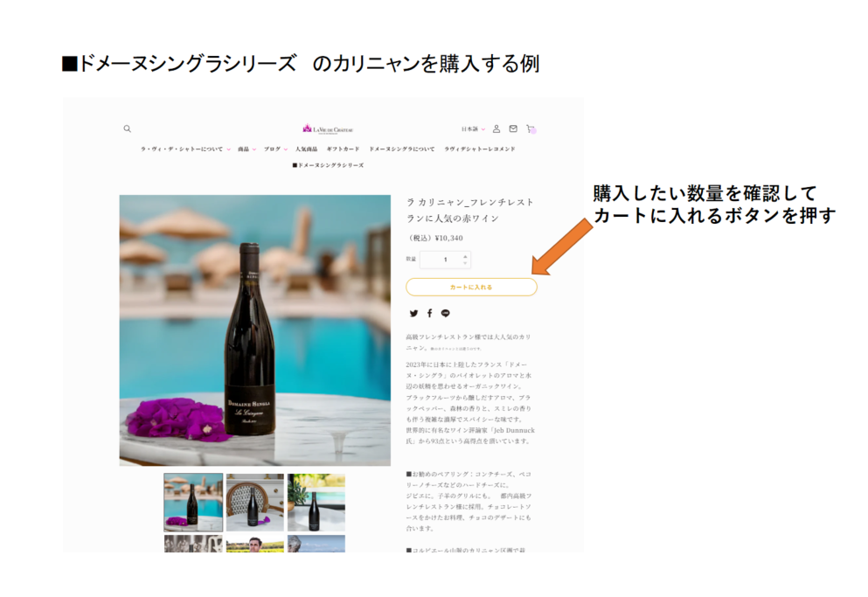Click the カートに入れる button
The width and height of the screenshot is (868, 597).
coord(471,287)
